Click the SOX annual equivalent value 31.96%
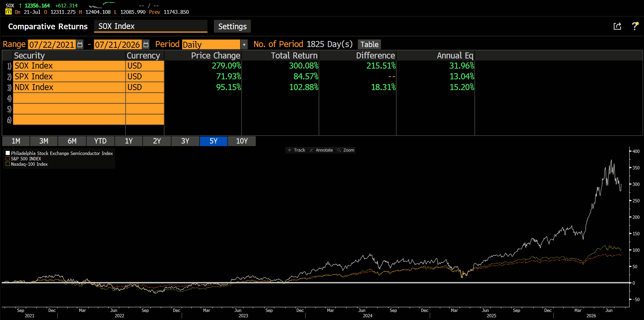The height and width of the screenshot is (320, 644). pos(462,66)
